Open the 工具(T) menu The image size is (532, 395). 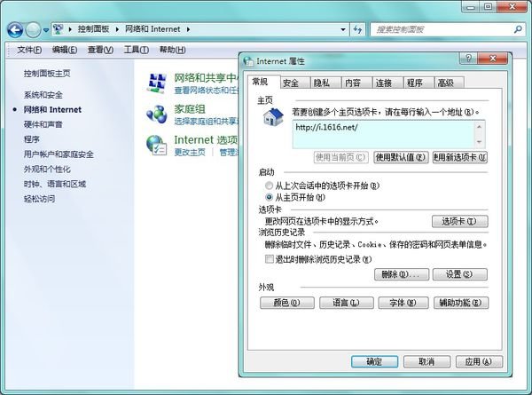coord(136,50)
